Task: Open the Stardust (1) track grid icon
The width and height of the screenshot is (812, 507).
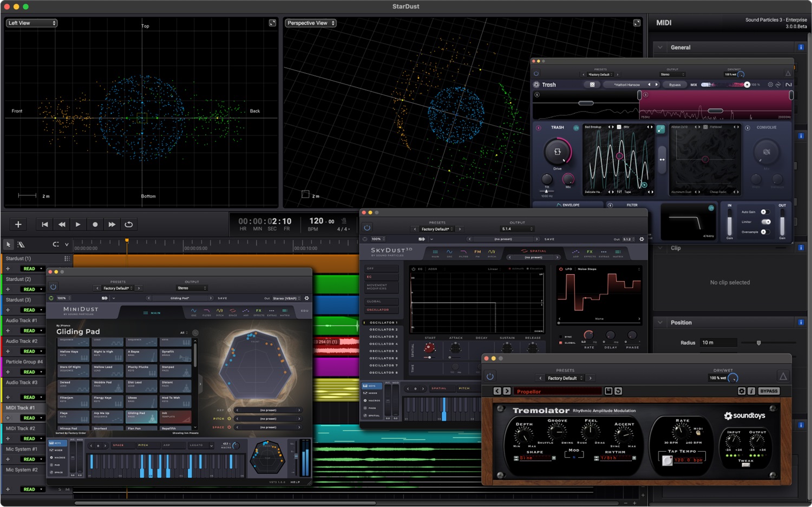Action: click(67, 258)
